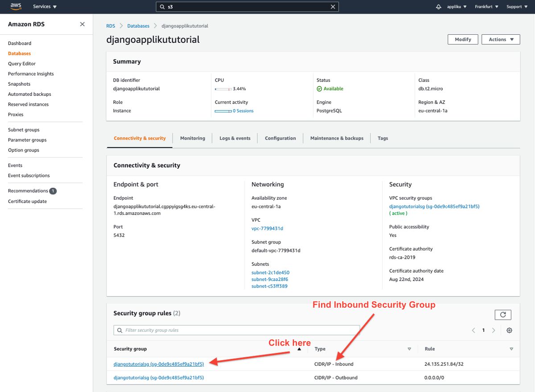
Task: Open the Logs & events tab
Action: (235, 138)
